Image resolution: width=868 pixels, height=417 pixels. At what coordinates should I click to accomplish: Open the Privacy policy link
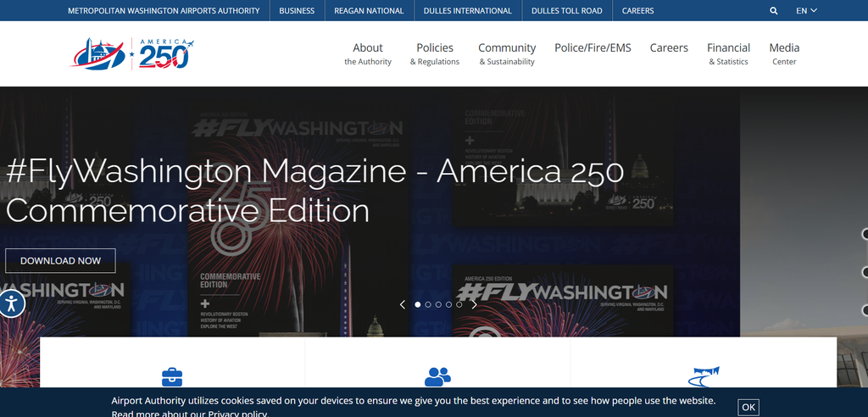click(237, 414)
